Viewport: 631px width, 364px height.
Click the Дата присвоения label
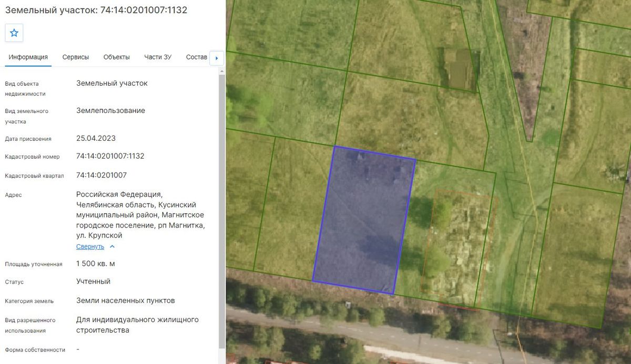pyautogui.click(x=28, y=139)
